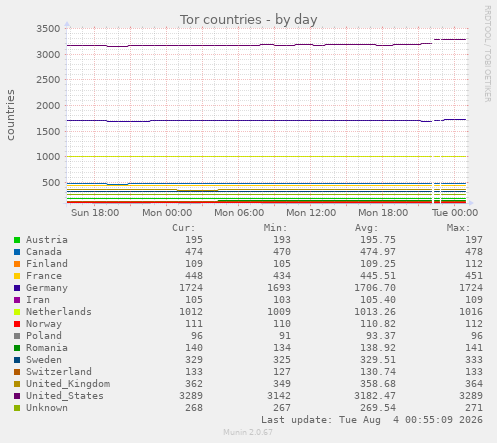This screenshot has height=443, width=497.
Task: Click the Mon 12:00 x-axis label
Action: 311,213
